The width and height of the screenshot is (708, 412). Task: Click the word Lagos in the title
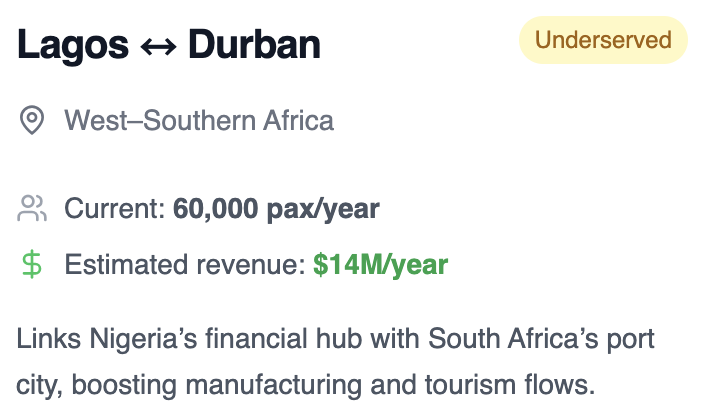tap(73, 45)
